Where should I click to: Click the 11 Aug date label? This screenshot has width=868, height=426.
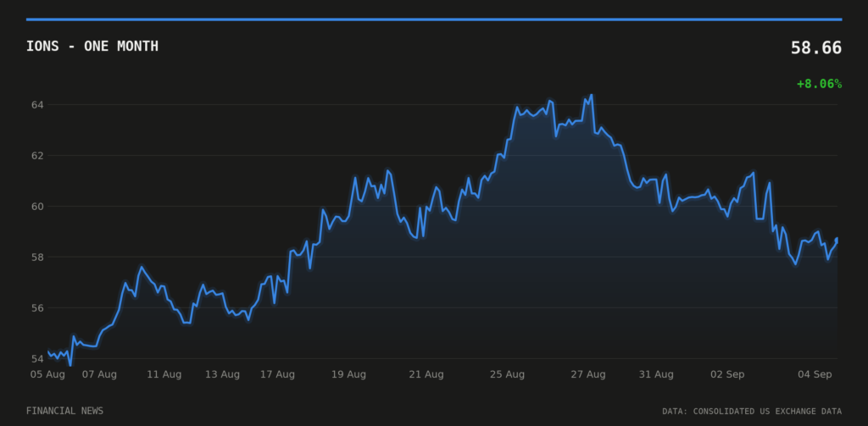164,374
